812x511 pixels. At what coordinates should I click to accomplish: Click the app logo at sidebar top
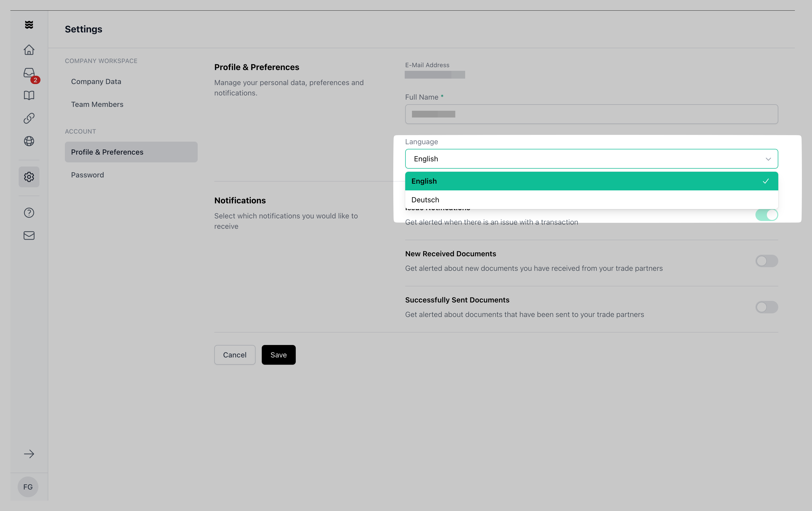coord(29,25)
